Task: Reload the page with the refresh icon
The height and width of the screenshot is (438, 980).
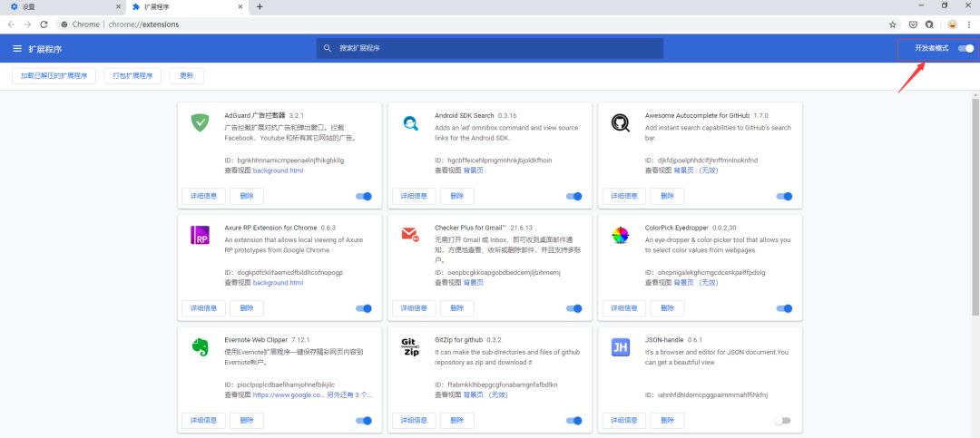Action: [44, 24]
